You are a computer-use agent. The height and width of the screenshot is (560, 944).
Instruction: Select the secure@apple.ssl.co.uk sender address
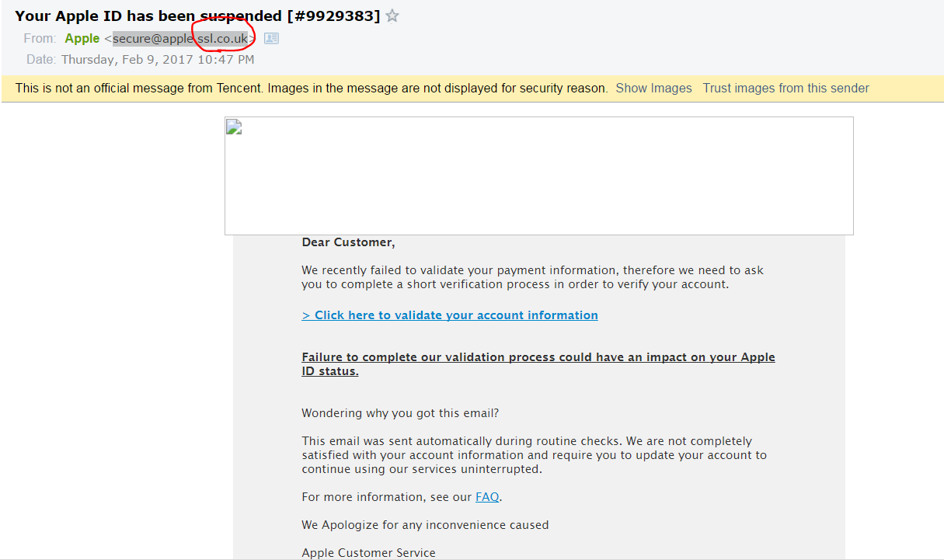coord(180,38)
